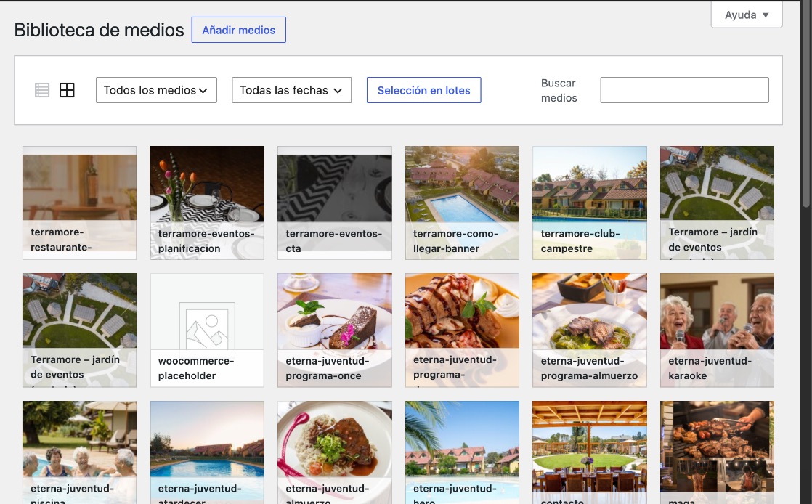Open the 'Todas las fechas' date dropdown
Viewport: 812px width, 504px height.
pos(291,90)
